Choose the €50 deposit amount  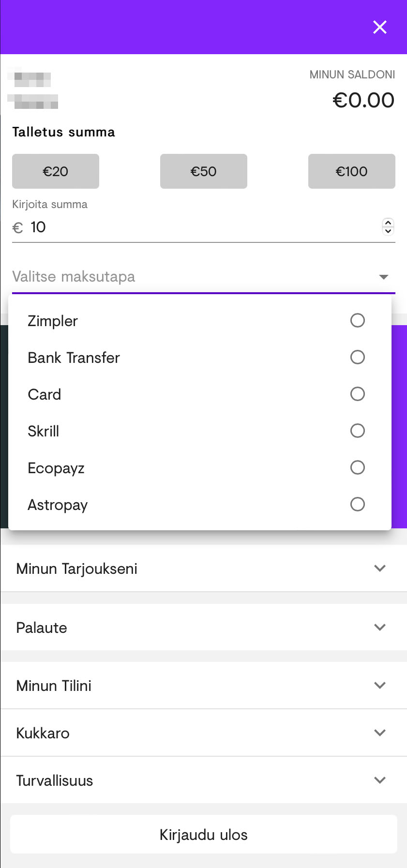(x=204, y=171)
